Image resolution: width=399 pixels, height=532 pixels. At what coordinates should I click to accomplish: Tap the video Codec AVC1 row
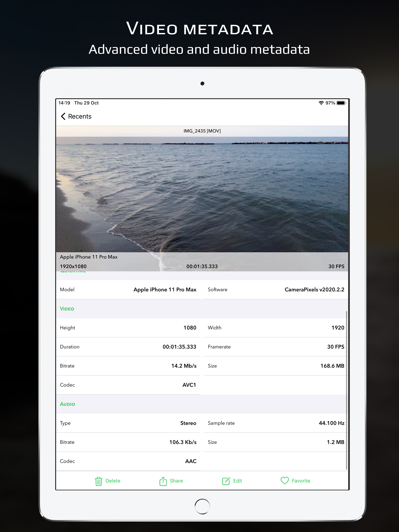pos(128,385)
